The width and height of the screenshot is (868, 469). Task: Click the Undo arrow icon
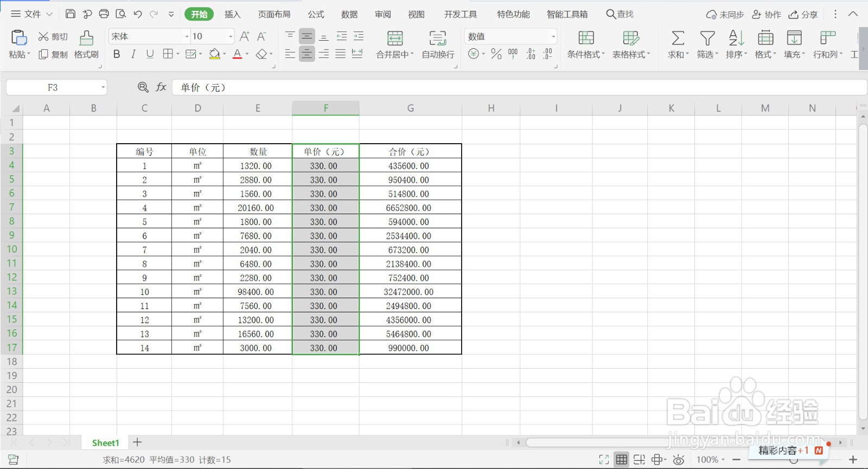pos(138,14)
